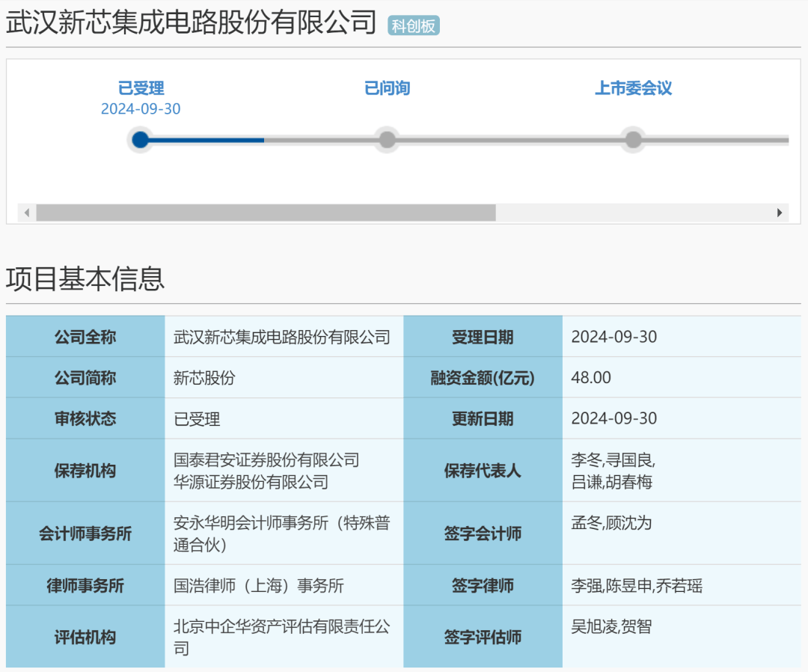The height and width of the screenshot is (672, 808).
Task: Click the names 吴旭凌,贺智
Action: tap(612, 626)
